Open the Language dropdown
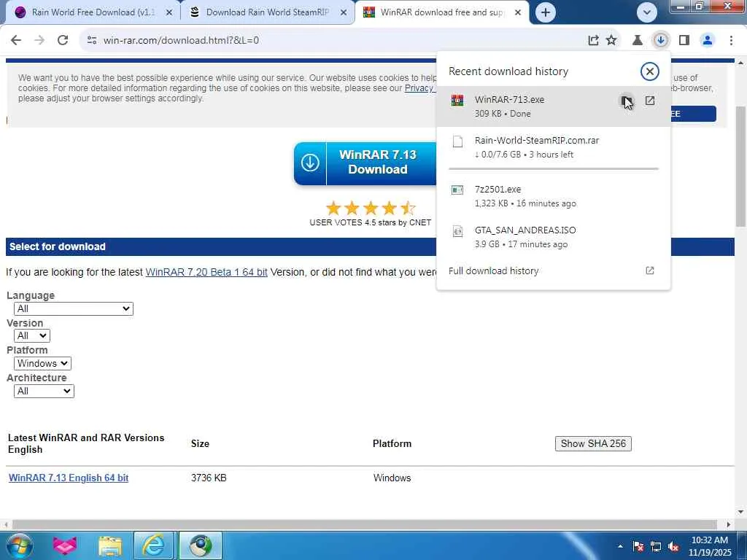Screen dimensions: 747x560 click(x=74, y=308)
